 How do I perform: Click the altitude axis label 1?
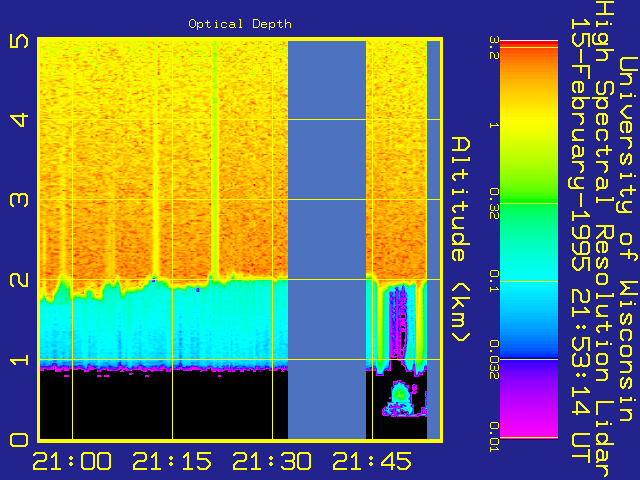click(x=19, y=360)
